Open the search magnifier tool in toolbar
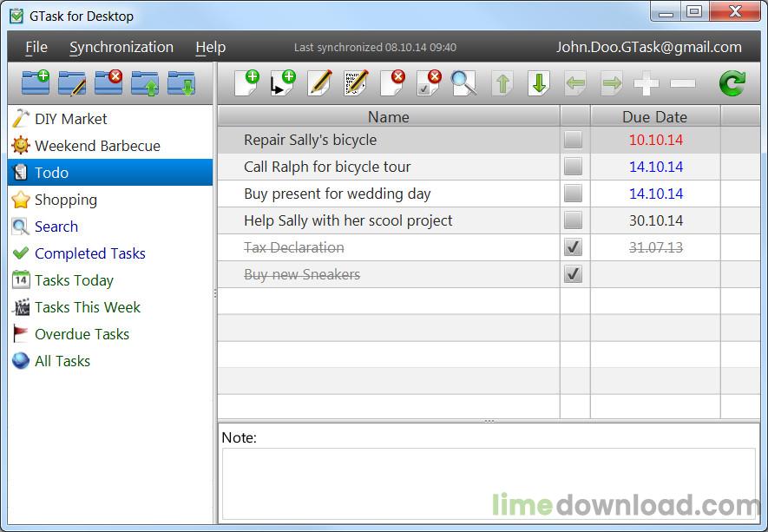The image size is (768, 532). coord(463,82)
